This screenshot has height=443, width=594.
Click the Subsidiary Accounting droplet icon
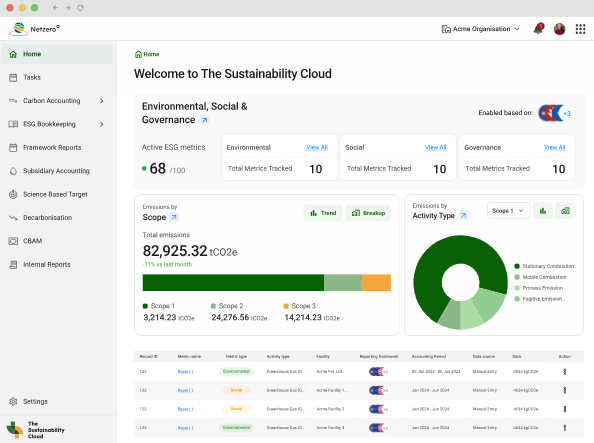click(x=13, y=171)
